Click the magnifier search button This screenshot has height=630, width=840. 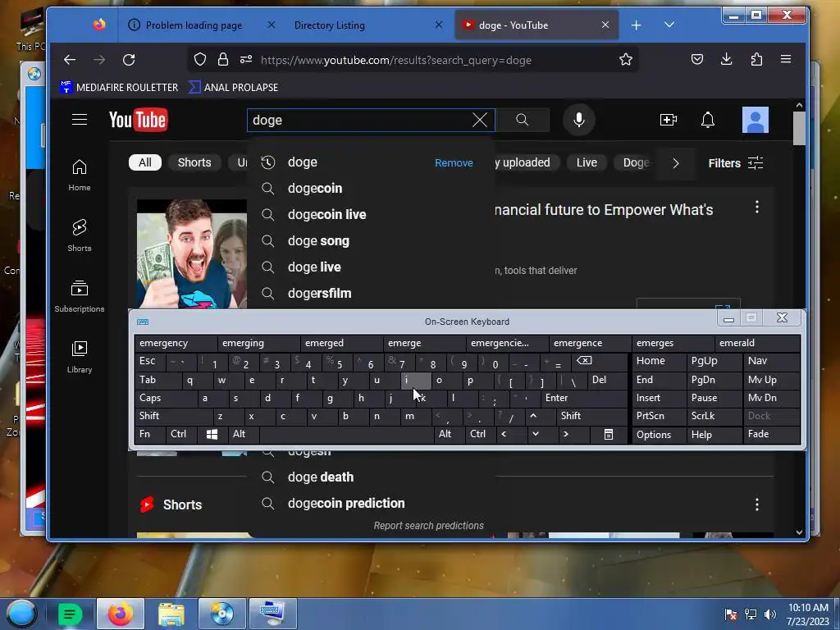(523, 120)
